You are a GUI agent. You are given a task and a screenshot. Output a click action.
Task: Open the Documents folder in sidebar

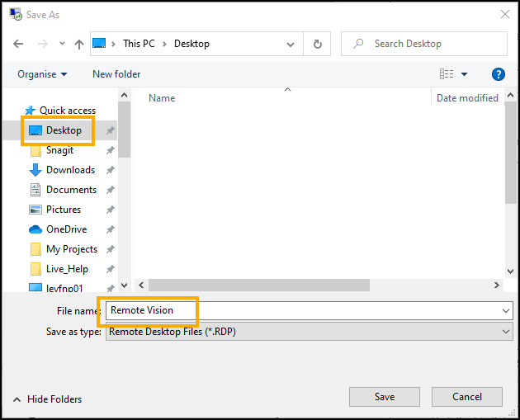[71, 190]
